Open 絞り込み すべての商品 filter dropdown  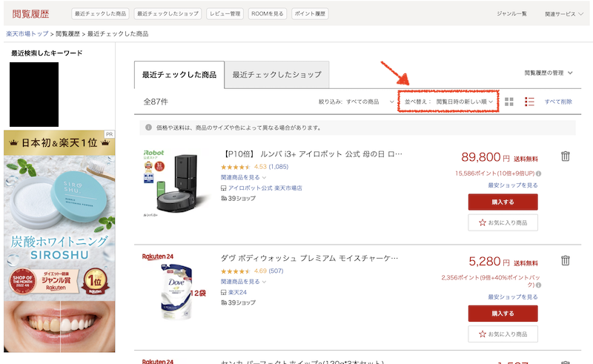(x=357, y=102)
